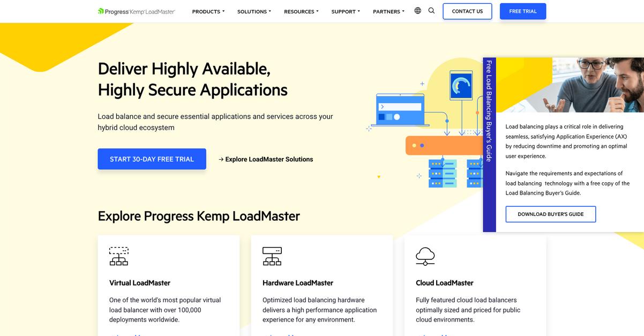Open the Cloud LoadMaster card title
The image size is (644, 336).
tap(445, 283)
